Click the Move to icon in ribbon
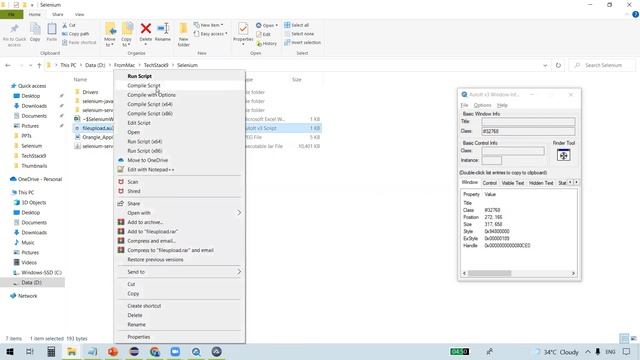 [110, 29]
